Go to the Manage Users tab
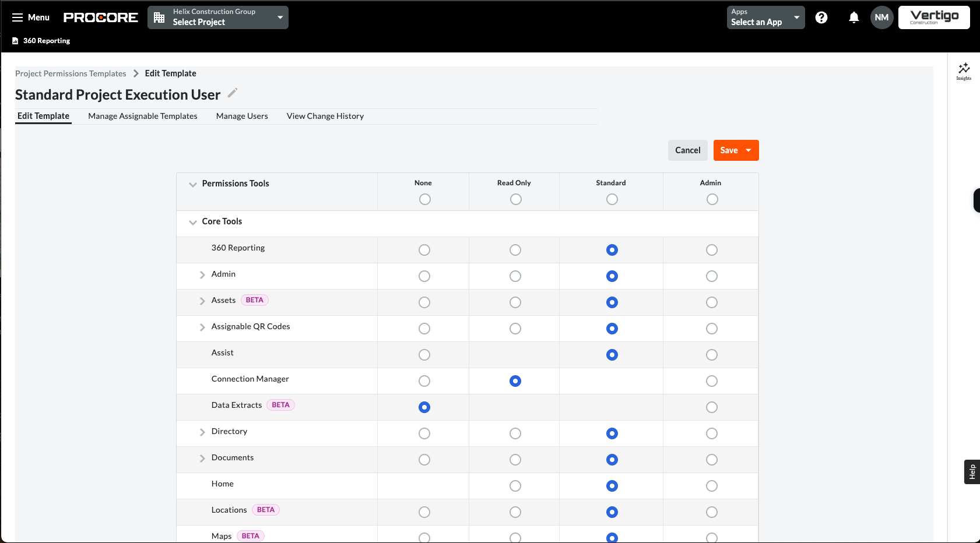This screenshot has height=543, width=980. point(242,116)
